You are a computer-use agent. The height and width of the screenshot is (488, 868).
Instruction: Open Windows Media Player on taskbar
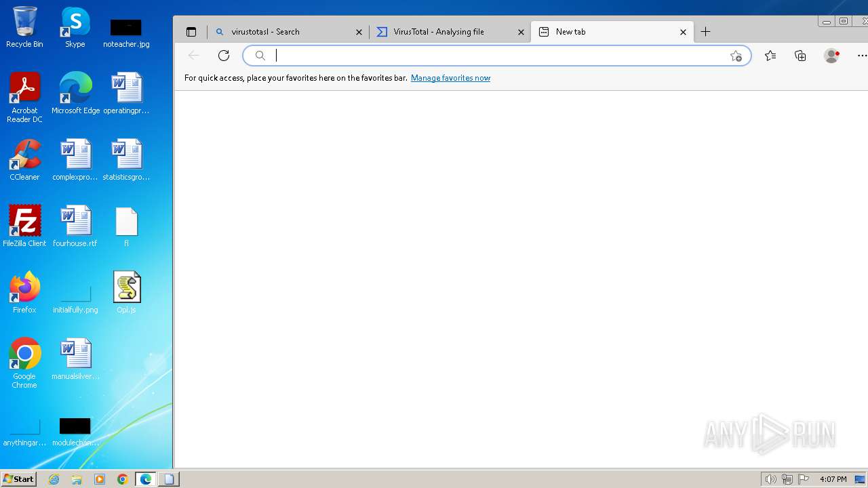point(100,479)
